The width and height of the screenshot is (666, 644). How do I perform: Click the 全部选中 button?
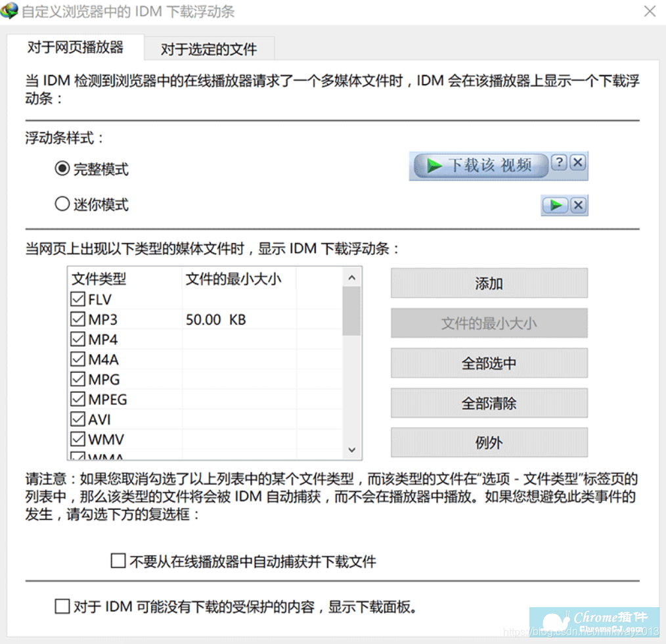pos(489,363)
